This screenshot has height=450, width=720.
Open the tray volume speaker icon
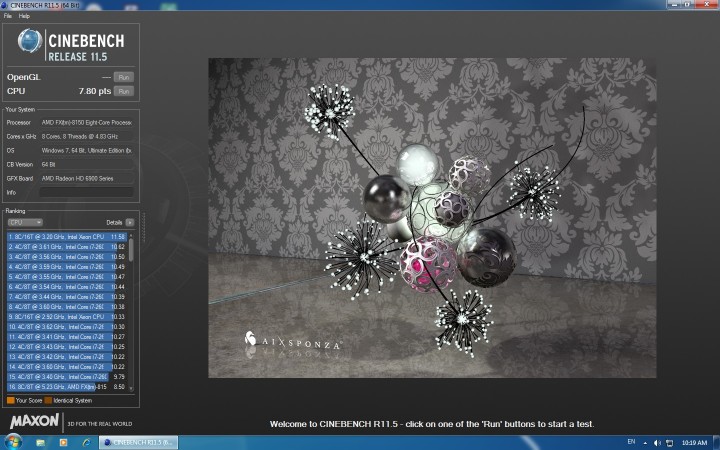pos(657,443)
